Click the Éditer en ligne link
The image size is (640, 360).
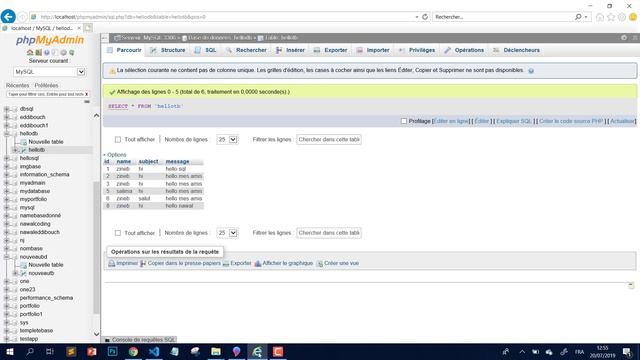click(451, 121)
